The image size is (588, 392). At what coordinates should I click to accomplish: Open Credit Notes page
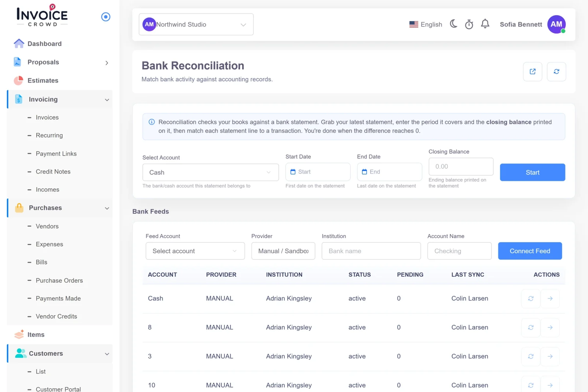click(53, 172)
